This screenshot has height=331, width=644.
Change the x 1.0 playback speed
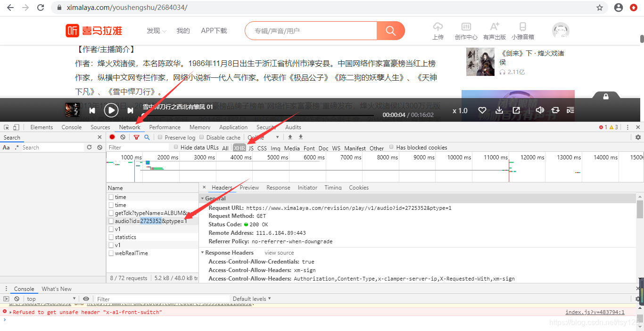tap(460, 110)
